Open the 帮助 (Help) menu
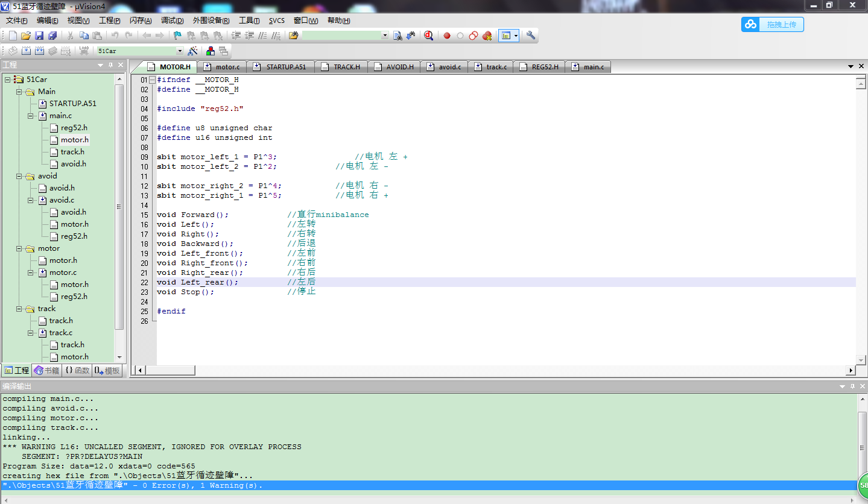This screenshot has height=504, width=868. [x=339, y=20]
